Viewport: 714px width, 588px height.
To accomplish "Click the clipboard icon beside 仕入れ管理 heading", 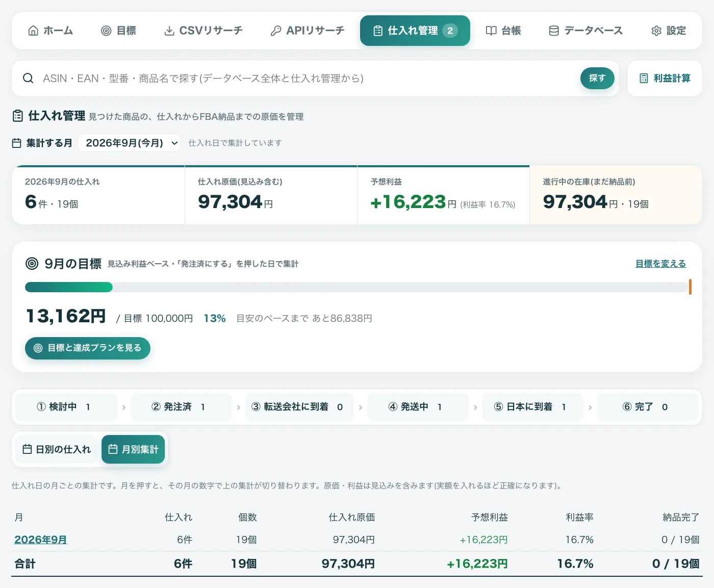I will [18, 116].
